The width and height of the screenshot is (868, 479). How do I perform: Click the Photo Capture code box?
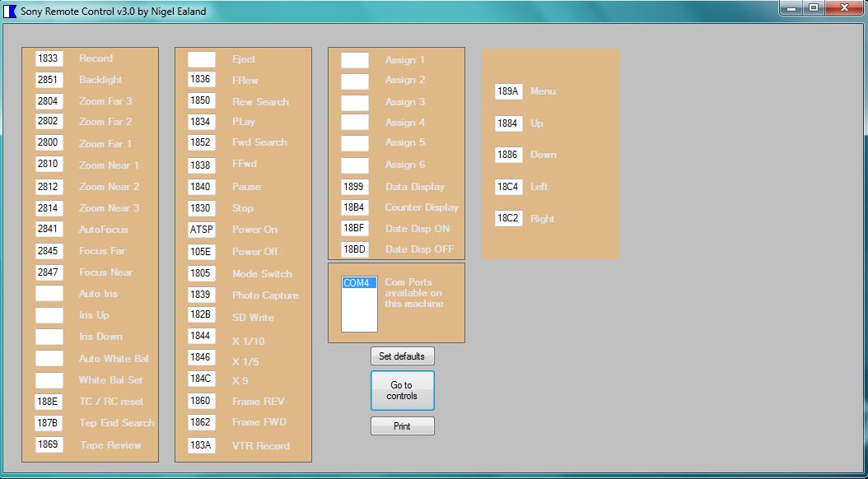[x=202, y=295]
